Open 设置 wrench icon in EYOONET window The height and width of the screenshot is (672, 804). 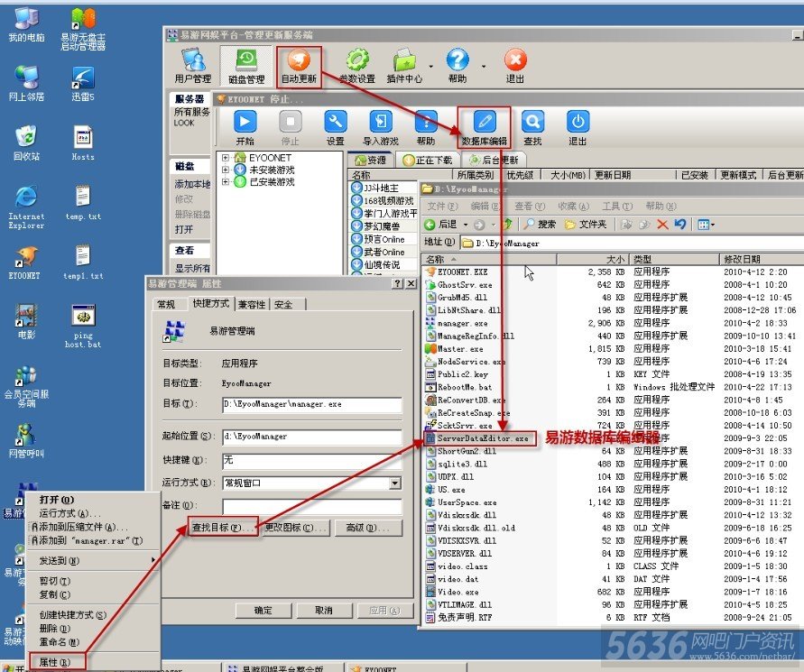tap(336, 127)
